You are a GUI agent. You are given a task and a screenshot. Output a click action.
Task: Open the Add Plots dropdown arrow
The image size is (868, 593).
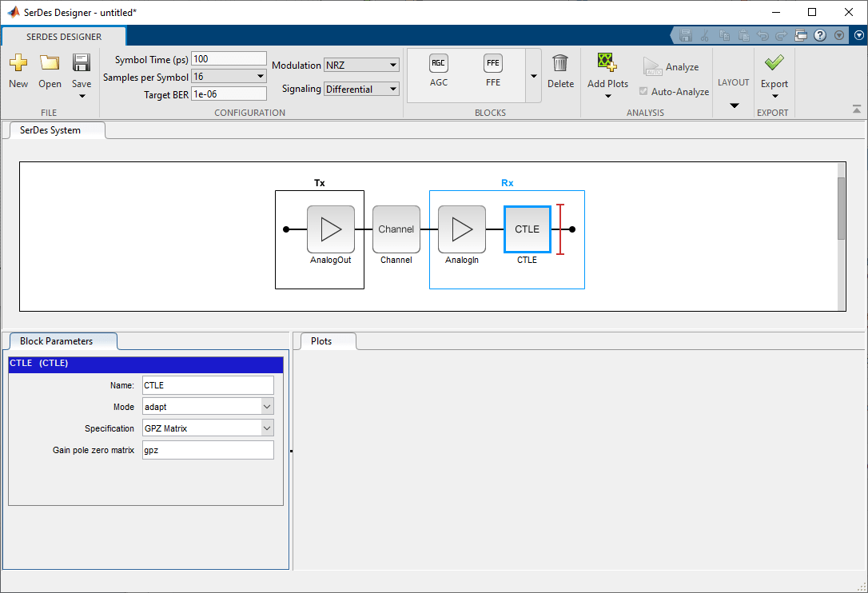[x=607, y=97]
